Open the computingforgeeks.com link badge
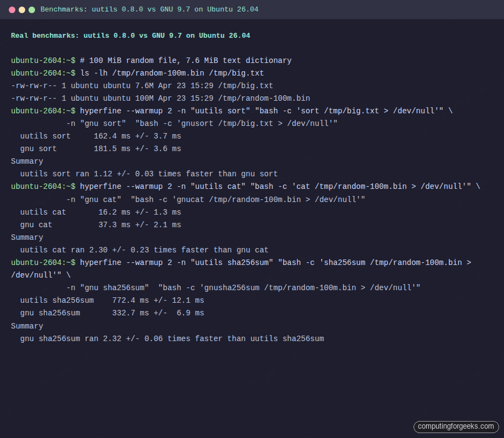 (x=456, y=427)
